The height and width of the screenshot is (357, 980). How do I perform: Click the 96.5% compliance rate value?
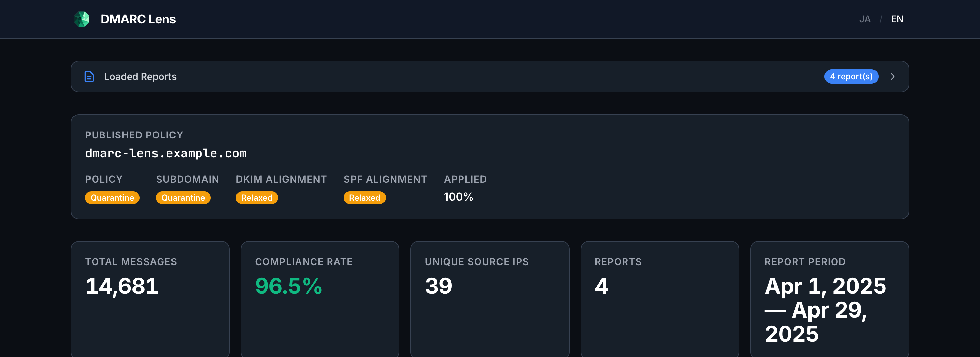coord(288,286)
